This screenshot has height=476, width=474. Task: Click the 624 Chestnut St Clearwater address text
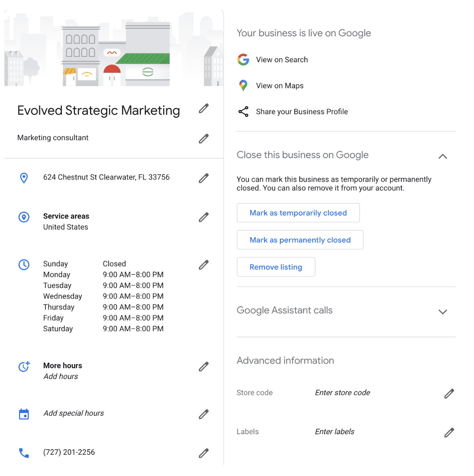click(106, 177)
